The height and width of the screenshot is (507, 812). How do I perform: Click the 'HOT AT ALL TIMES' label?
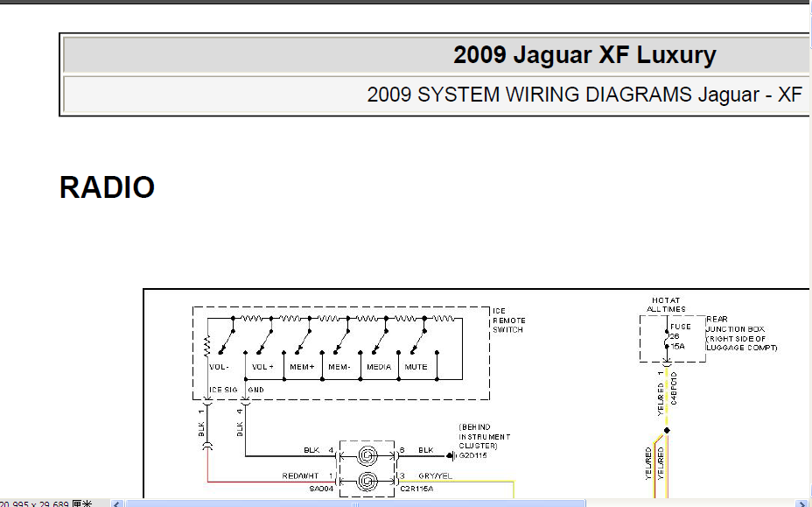click(666, 305)
